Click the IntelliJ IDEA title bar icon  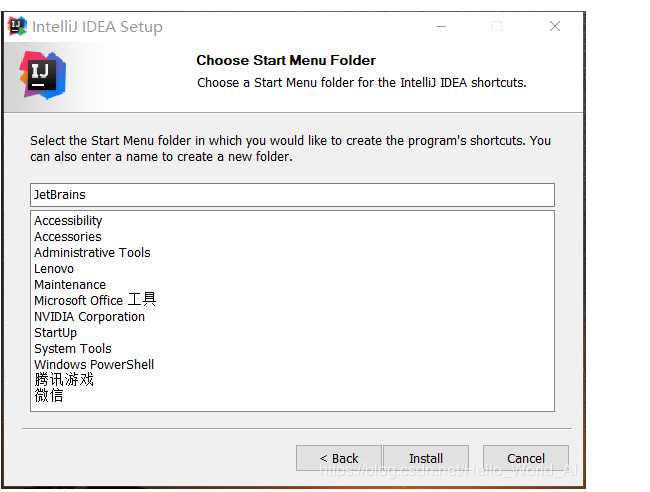(x=17, y=26)
